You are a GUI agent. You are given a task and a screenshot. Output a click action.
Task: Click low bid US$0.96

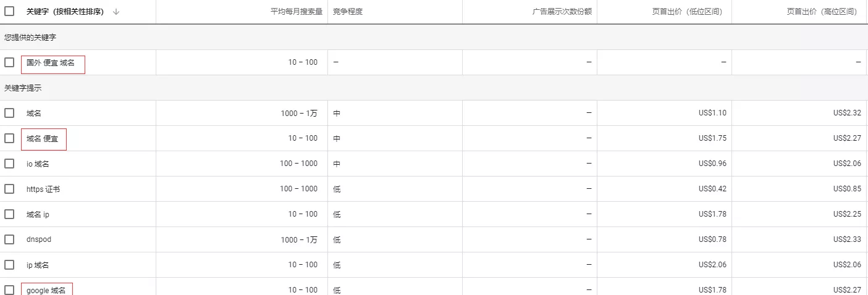point(712,164)
